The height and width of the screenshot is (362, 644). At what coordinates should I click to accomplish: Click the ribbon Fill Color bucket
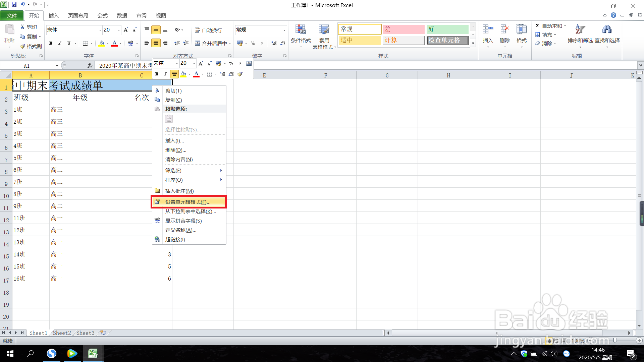pos(102,43)
